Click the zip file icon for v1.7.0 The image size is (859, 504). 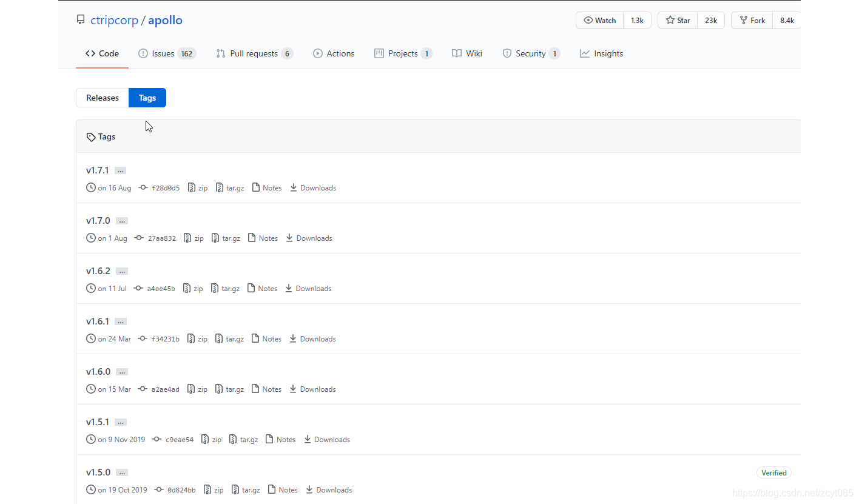187,238
